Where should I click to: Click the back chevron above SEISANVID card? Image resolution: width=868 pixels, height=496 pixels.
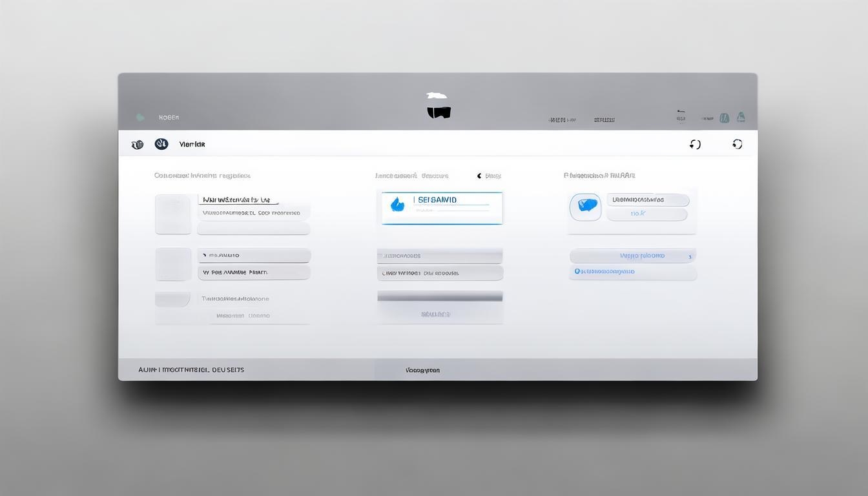coord(479,176)
